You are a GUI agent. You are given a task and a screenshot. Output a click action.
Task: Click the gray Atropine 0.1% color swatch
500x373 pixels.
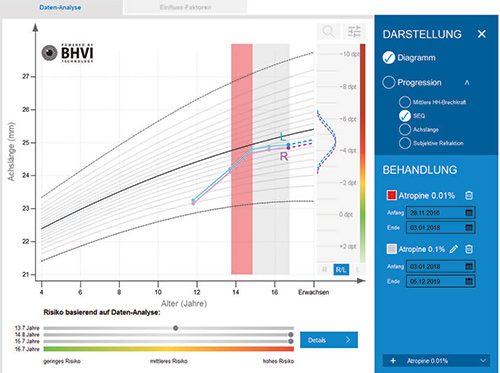click(391, 249)
